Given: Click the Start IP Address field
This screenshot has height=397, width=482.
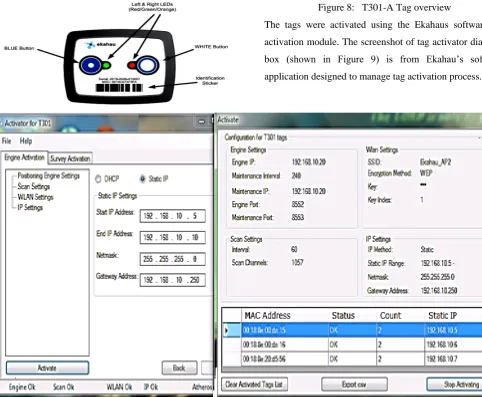Looking at the screenshot, I should [x=172, y=216].
